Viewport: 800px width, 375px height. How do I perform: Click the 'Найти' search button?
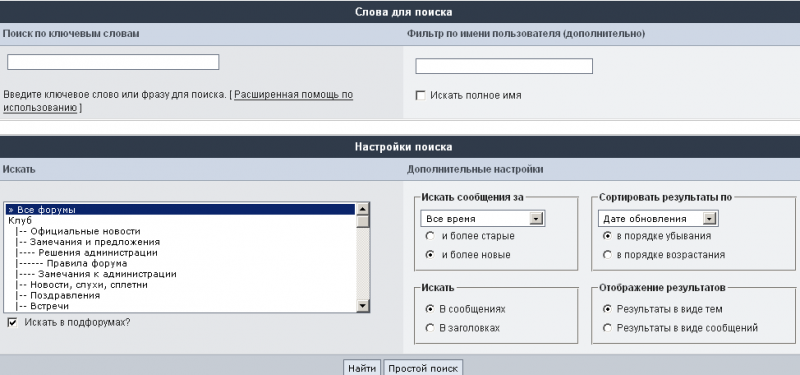point(362,368)
